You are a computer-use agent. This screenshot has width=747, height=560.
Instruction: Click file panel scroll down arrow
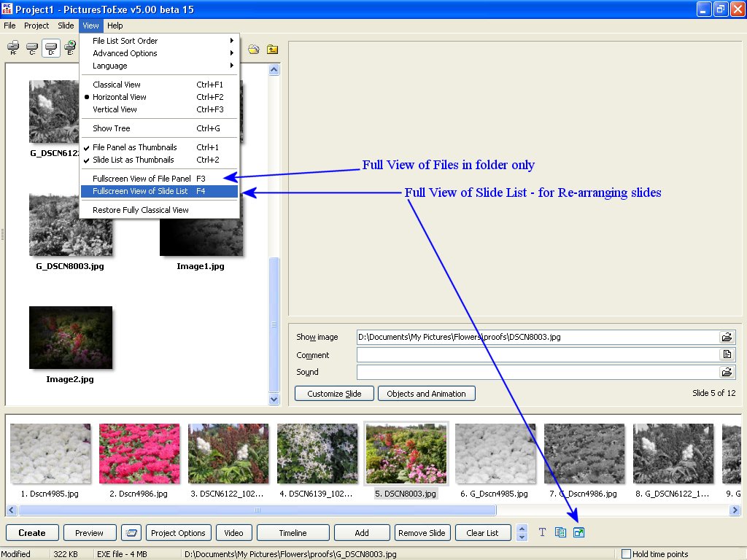click(x=274, y=399)
